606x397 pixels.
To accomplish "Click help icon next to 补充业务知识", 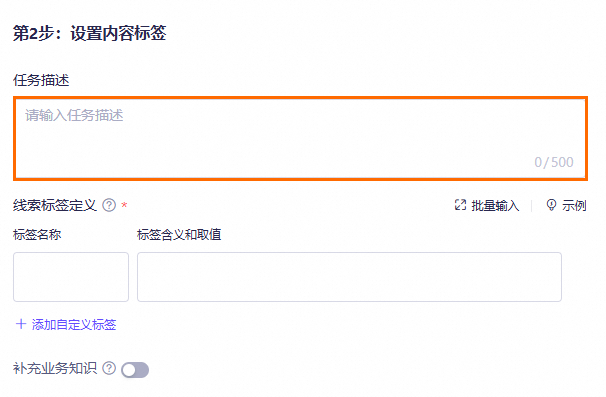I will (109, 368).
